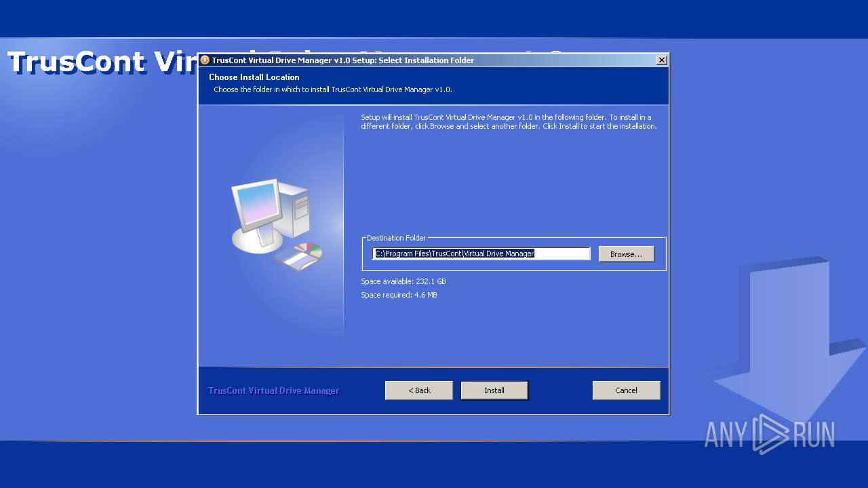Close the setup window with X
868x488 pixels.
point(662,60)
